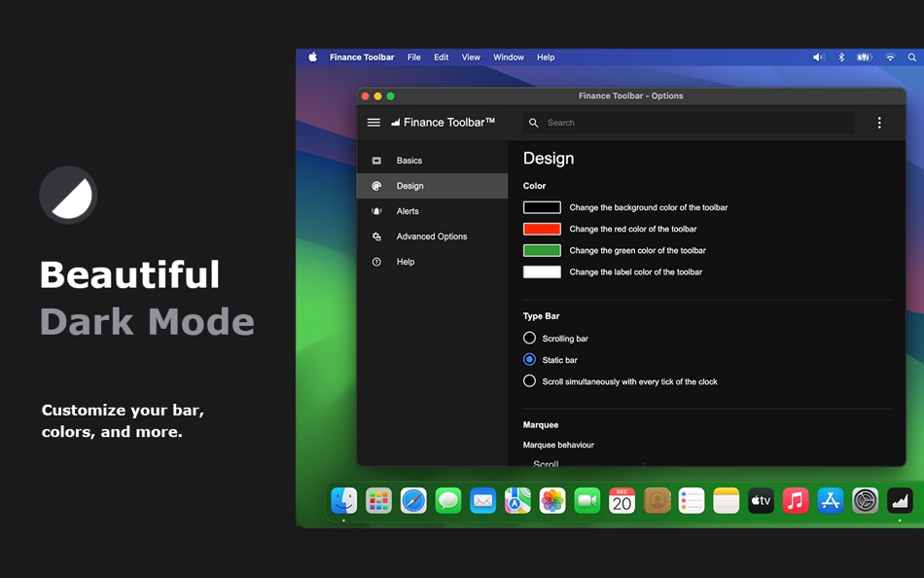Open the hamburger menu in Finance Toolbar
The image size is (924, 578).
click(x=373, y=123)
